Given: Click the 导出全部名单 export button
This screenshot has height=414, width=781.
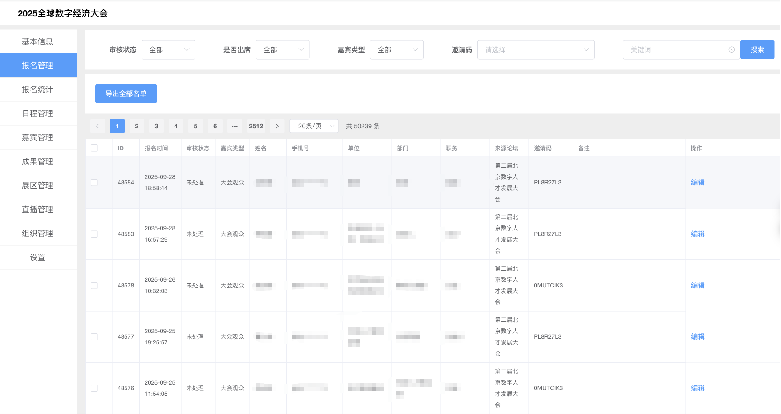Looking at the screenshot, I should tap(126, 93).
